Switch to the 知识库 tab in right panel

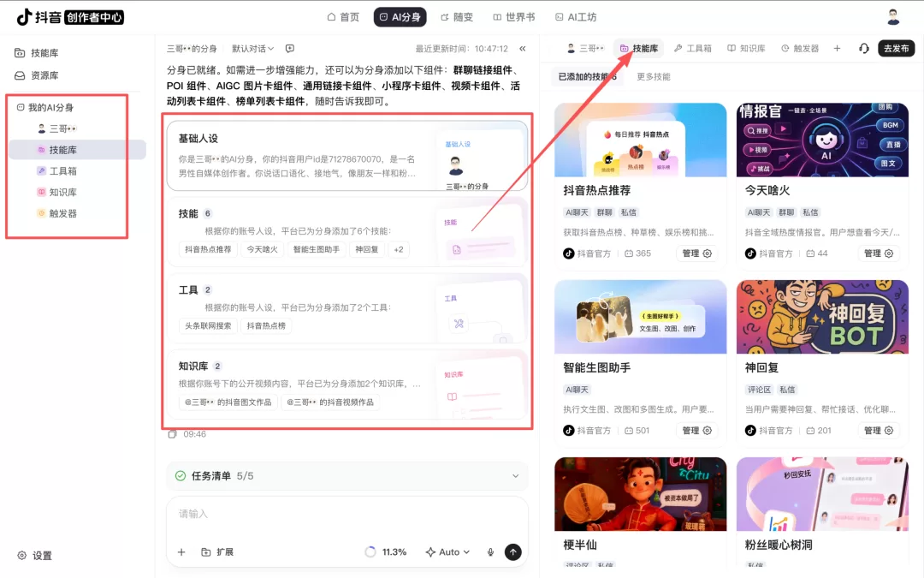point(747,48)
